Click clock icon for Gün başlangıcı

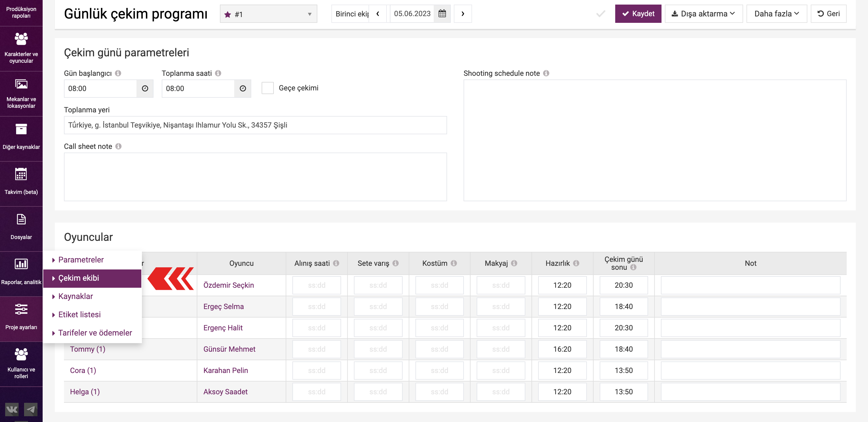click(x=145, y=89)
